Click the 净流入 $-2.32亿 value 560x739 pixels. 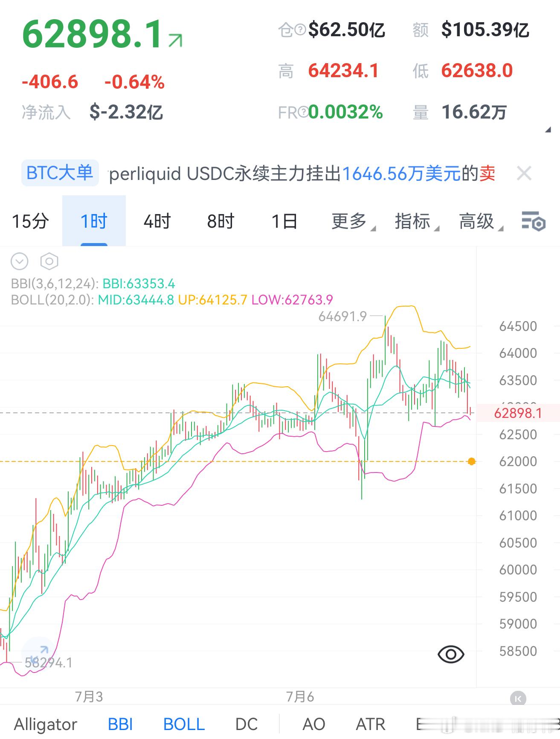[126, 112]
